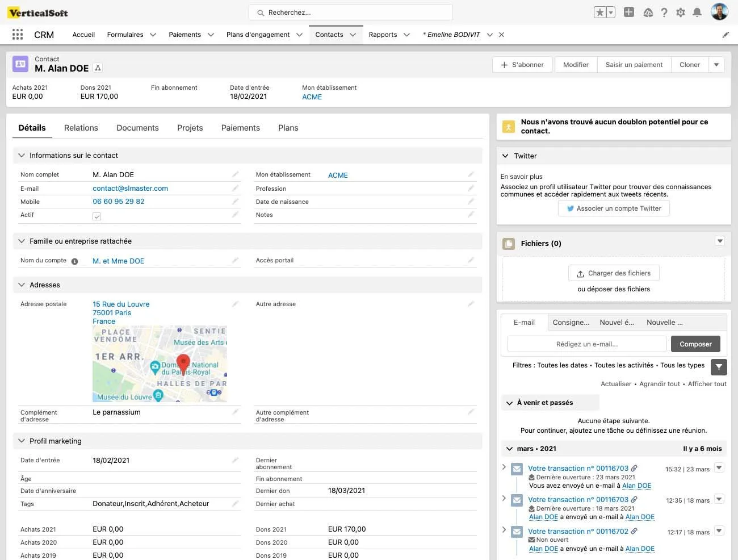Open the app launcher grid icon
738x560 pixels.
pyautogui.click(x=18, y=35)
